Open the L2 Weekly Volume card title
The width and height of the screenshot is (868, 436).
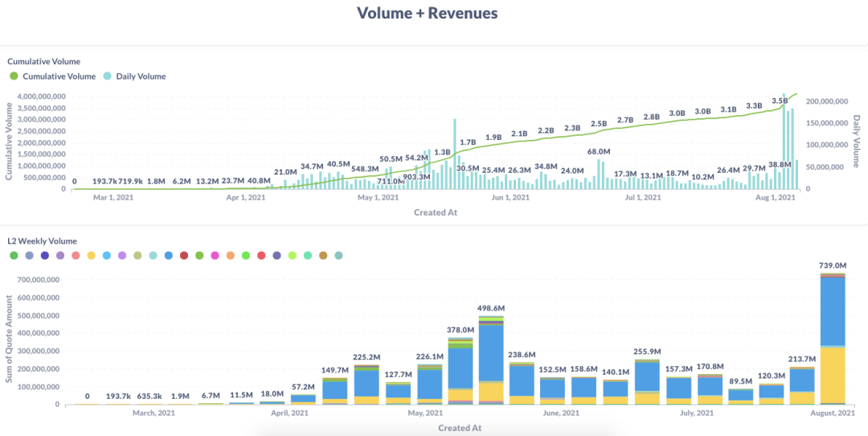[x=42, y=241]
